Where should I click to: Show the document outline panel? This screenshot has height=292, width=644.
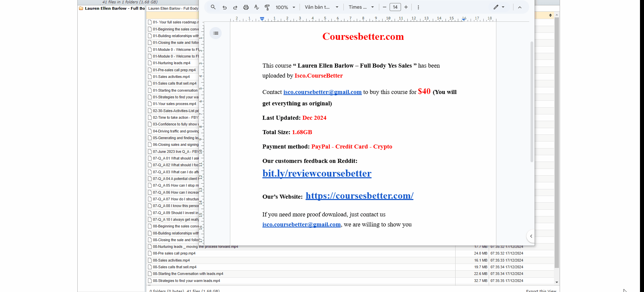click(216, 33)
